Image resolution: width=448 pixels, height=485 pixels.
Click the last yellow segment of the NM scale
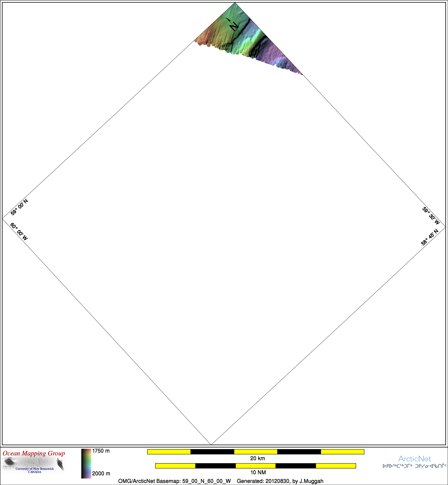tap(336, 466)
